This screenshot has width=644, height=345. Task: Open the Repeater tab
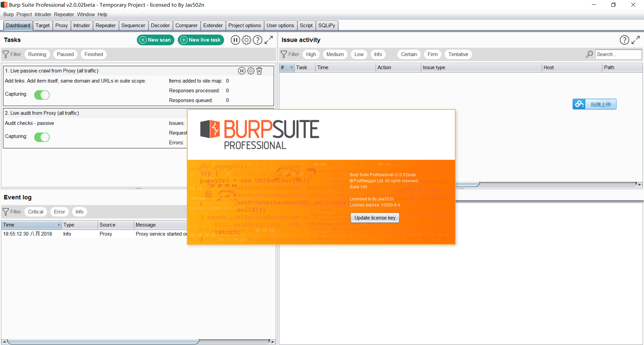click(x=106, y=26)
